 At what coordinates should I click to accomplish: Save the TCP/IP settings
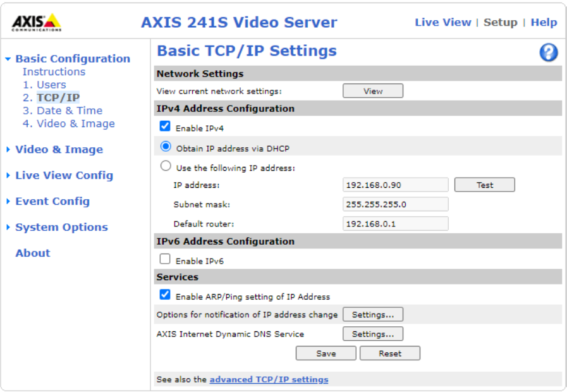[x=326, y=353]
